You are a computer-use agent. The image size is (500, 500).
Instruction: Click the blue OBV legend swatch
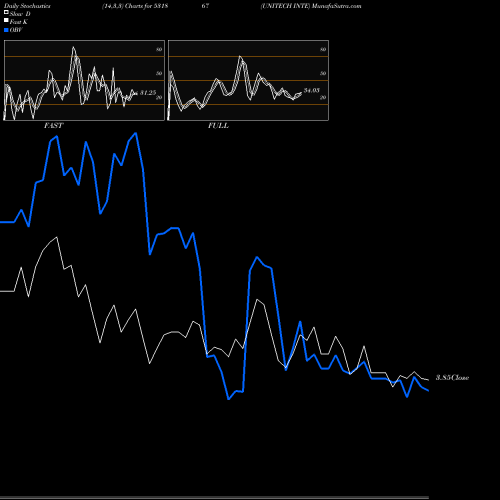click(x=6, y=30)
